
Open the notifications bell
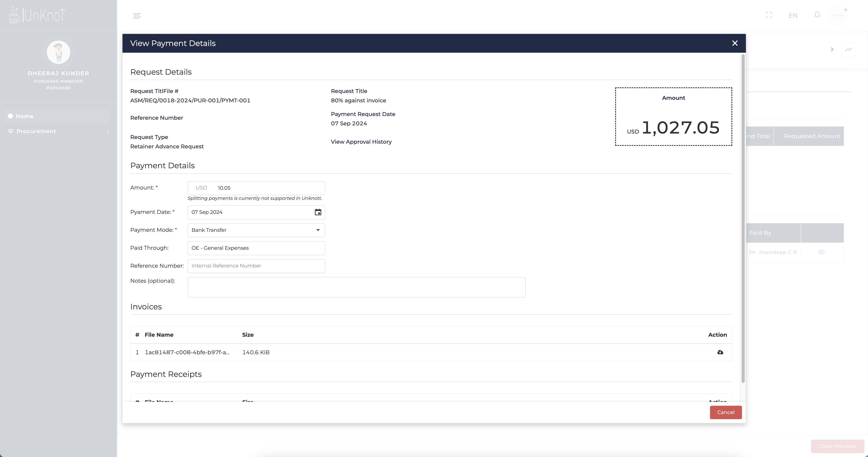(x=817, y=15)
